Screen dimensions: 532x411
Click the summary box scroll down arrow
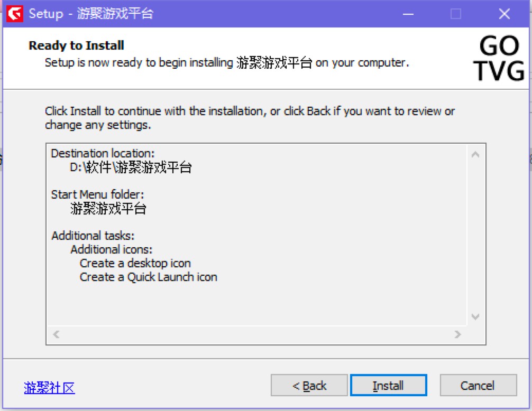[475, 317]
